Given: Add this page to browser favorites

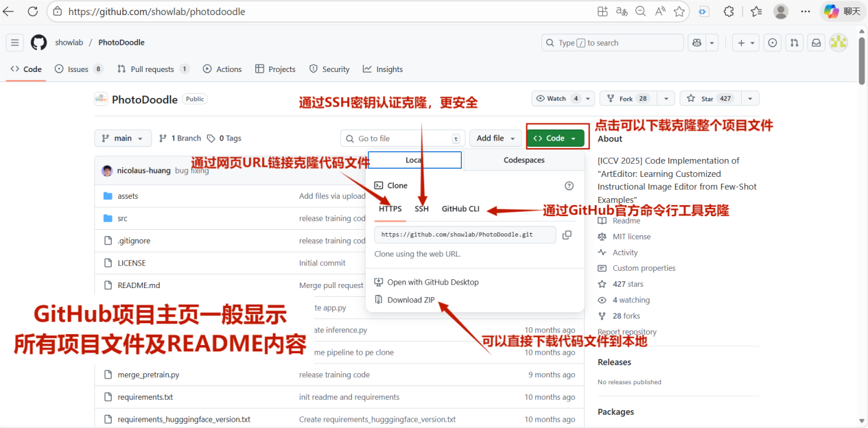Looking at the screenshot, I should [x=679, y=12].
